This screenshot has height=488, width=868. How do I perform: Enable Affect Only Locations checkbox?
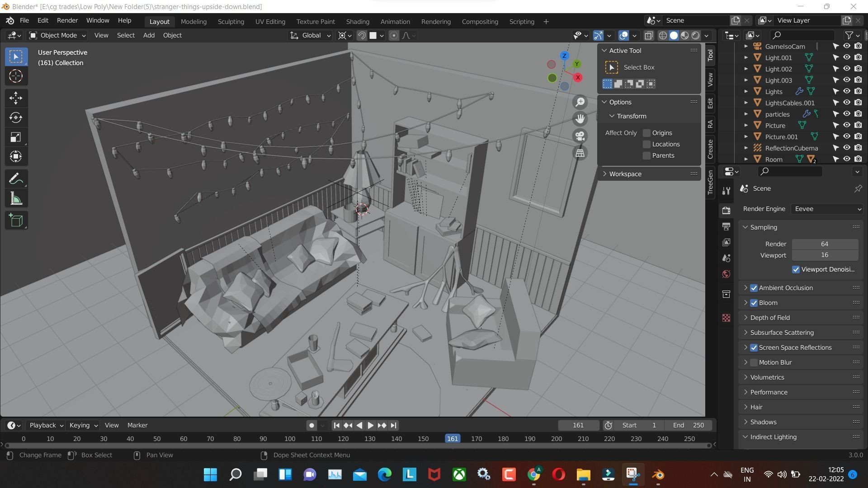647,144
